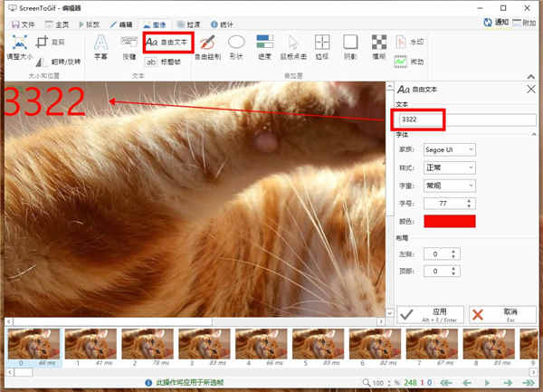Open the Segoe UI font family dropdown
The width and height of the screenshot is (543, 392).
point(450,149)
